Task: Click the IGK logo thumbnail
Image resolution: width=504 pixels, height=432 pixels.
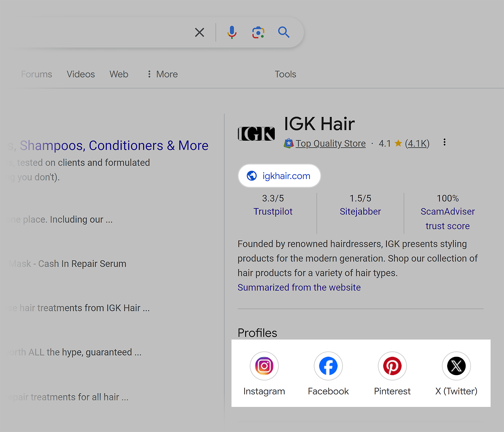Action: click(256, 134)
